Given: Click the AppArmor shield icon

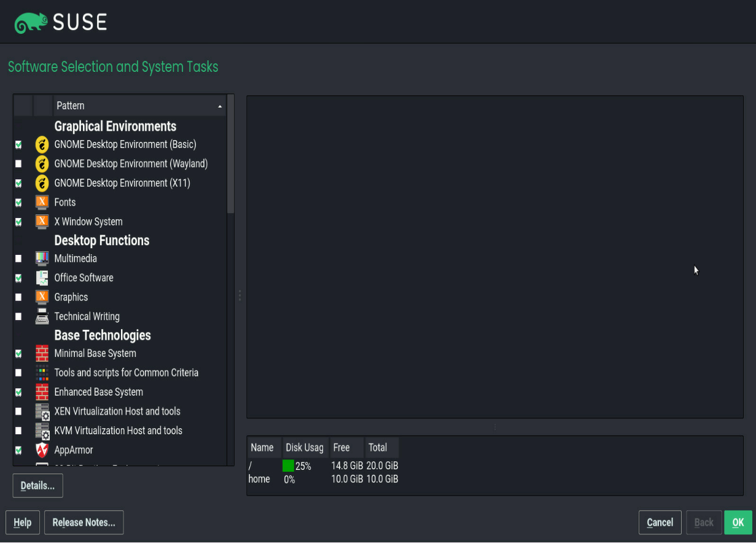Looking at the screenshot, I should click(42, 450).
